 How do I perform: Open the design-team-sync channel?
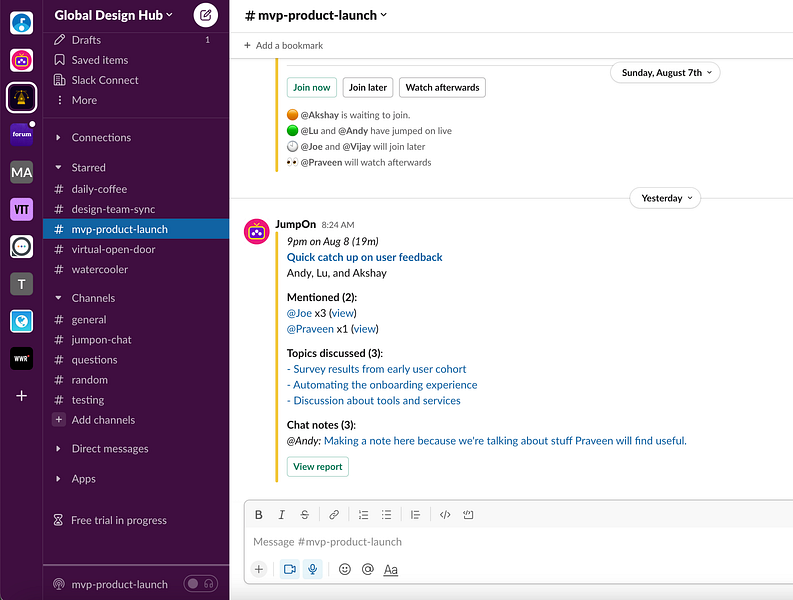tap(136, 209)
